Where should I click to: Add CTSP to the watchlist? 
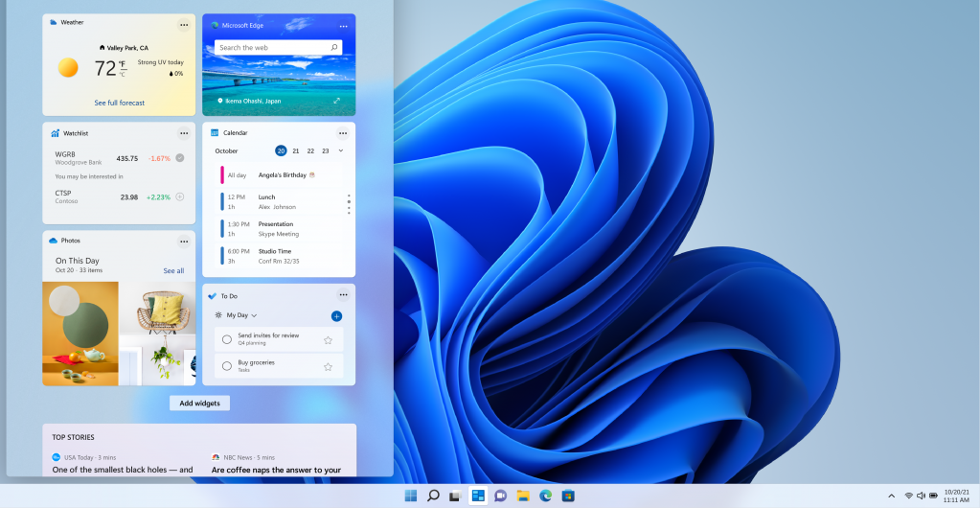coord(180,196)
